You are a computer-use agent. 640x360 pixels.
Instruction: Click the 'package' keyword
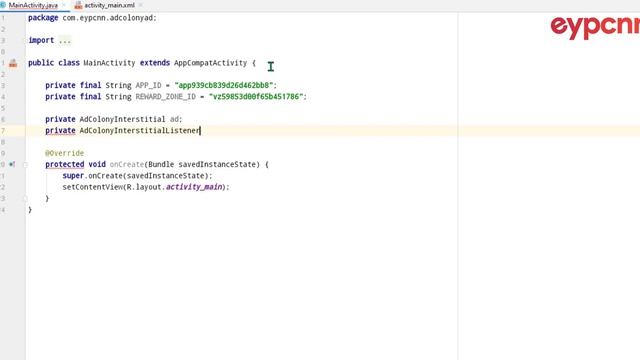[x=43, y=18]
